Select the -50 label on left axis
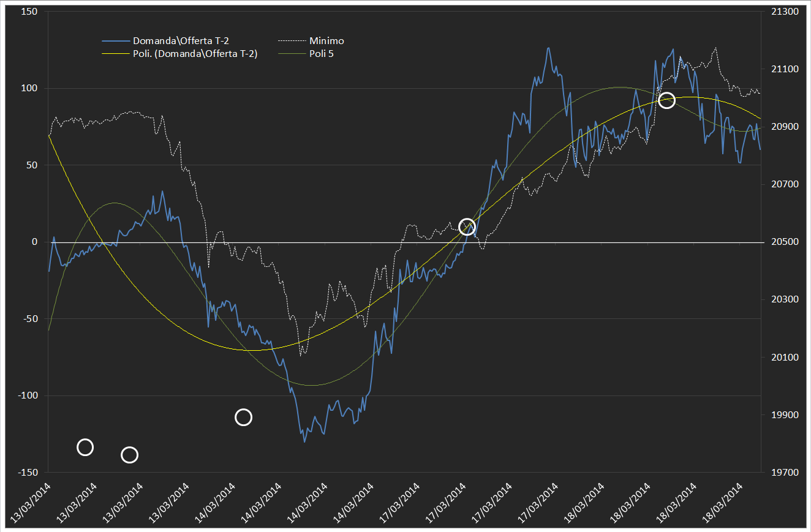The width and height of the screenshot is (811, 532). (x=30, y=319)
